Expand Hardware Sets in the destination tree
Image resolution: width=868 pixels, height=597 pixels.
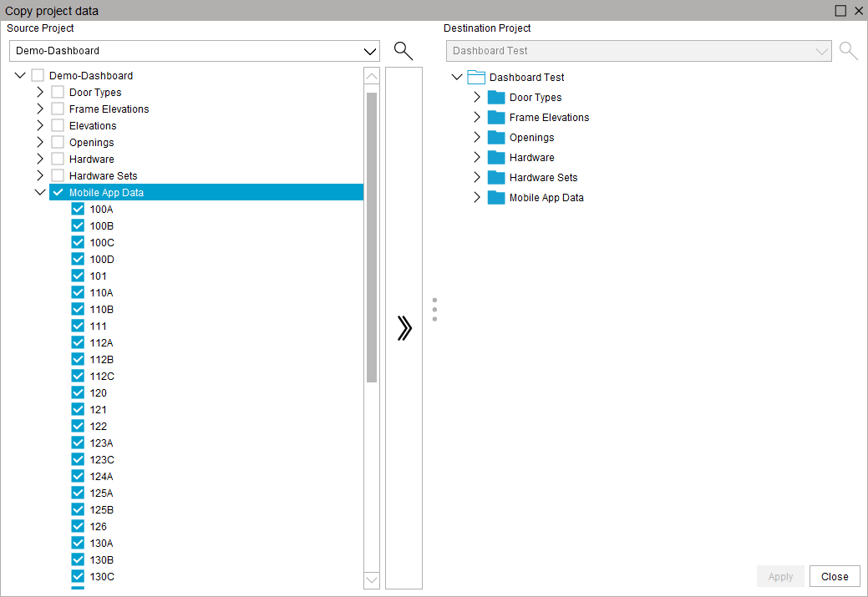tap(476, 177)
